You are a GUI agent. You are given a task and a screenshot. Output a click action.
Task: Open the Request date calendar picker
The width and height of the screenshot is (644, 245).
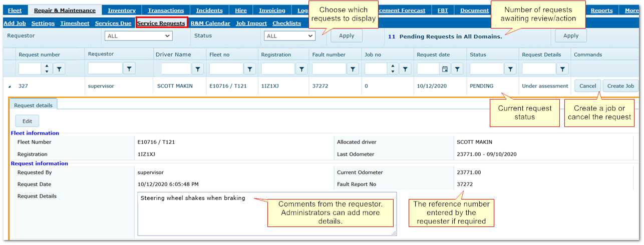click(444, 69)
